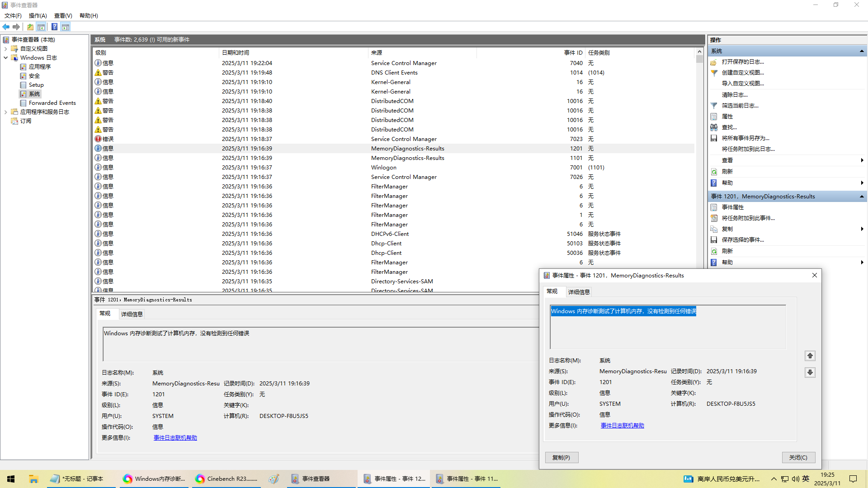Image resolution: width=868 pixels, height=488 pixels.
Task: Click filter current log (筛选当前日志) action
Action: click(740, 106)
